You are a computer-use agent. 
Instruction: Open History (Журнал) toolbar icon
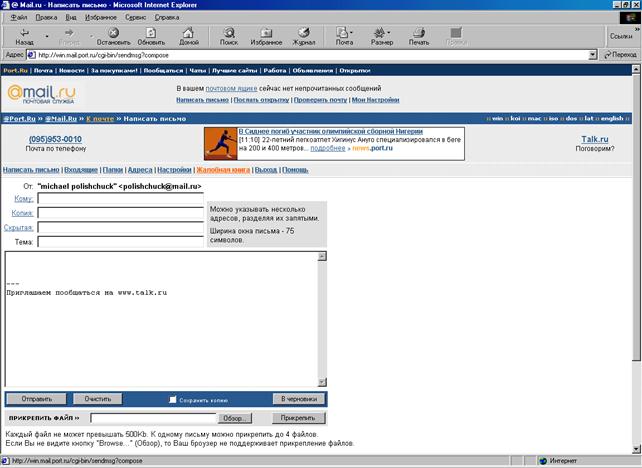(303, 36)
